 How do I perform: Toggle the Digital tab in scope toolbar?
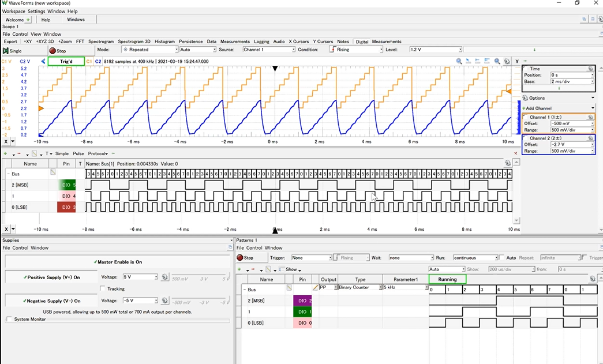click(x=362, y=42)
